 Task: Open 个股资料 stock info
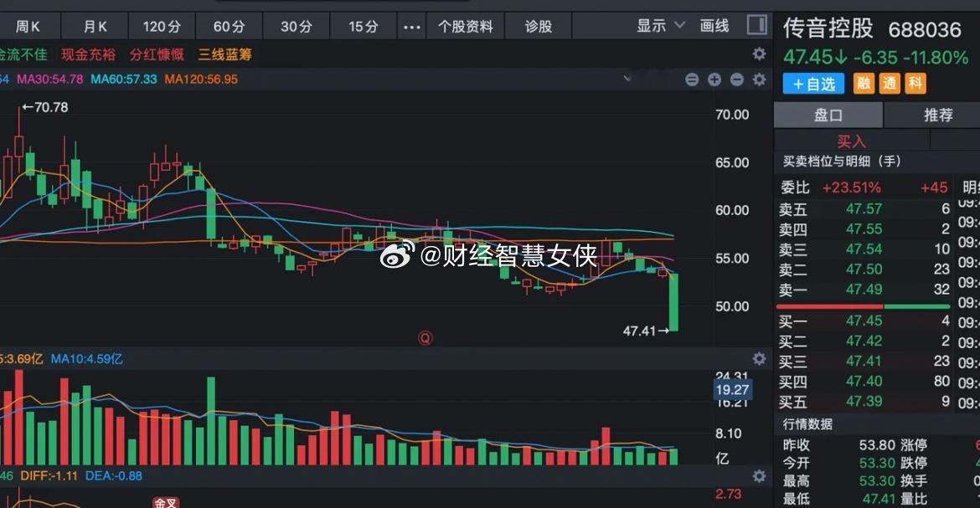466,27
